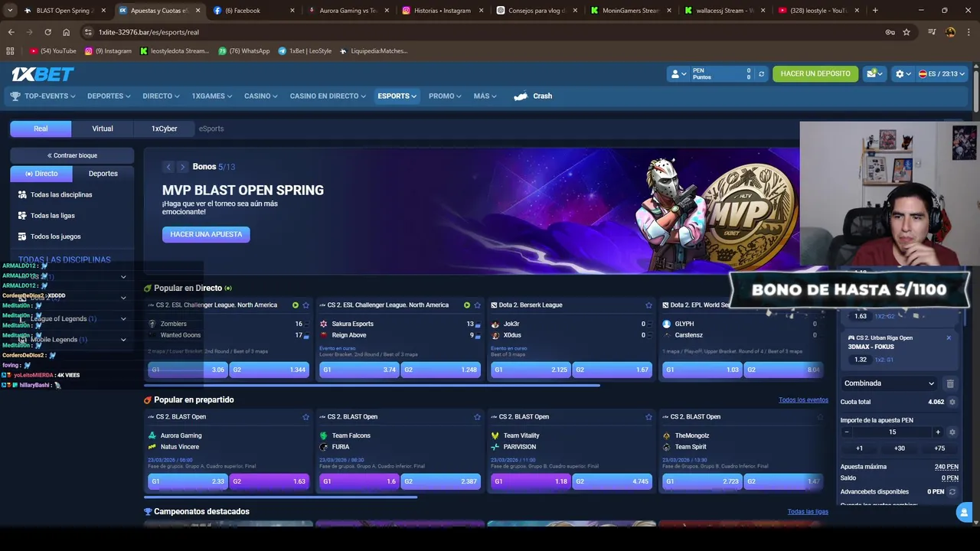Screen dimensions: 980x551
Task: Favorite the Aurora Gaming vs Natus Vincere match
Action: (305, 417)
